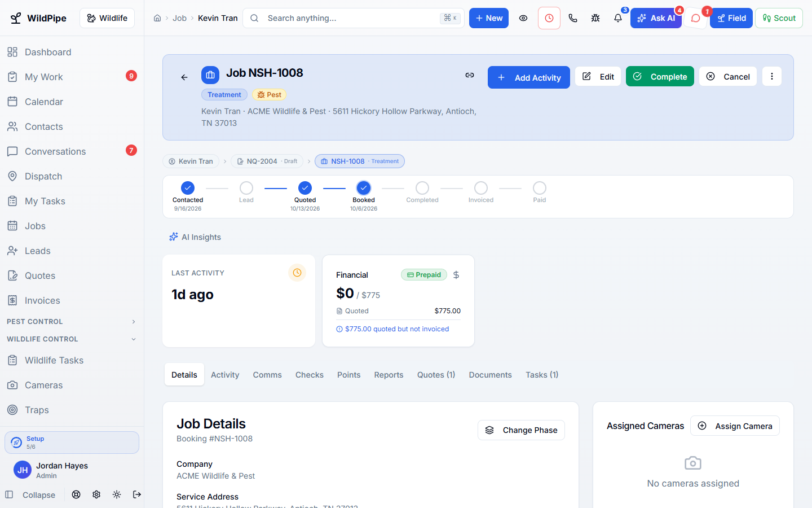Open the Quotes (1) tab
812x508 pixels.
436,375
